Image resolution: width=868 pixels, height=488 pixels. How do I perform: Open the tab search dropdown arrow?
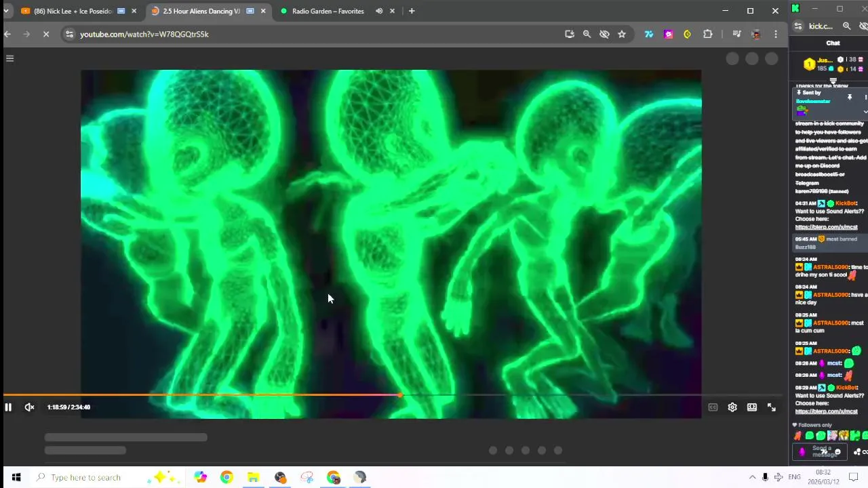[x=6, y=11]
